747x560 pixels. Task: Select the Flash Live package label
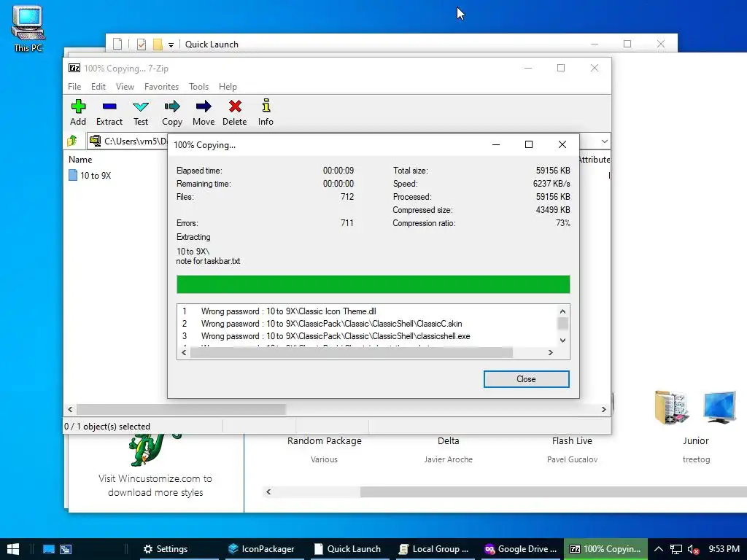pyautogui.click(x=572, y=441)
